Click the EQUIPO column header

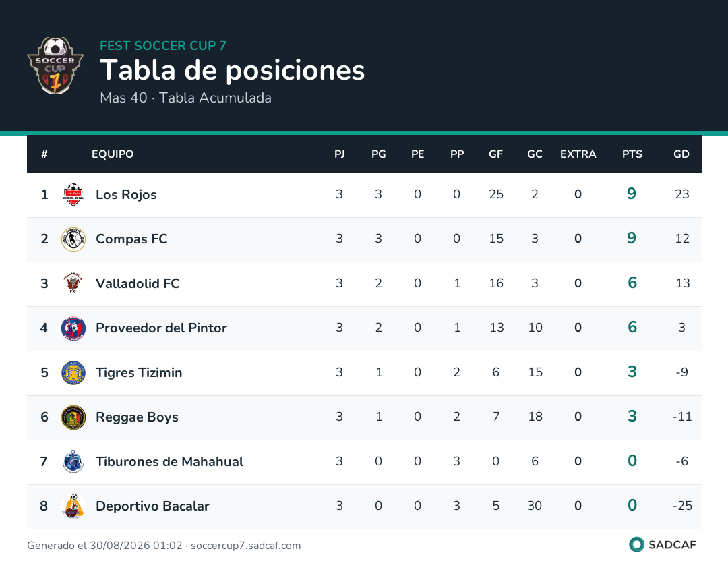pyautogui.click(x=113, y=154)
